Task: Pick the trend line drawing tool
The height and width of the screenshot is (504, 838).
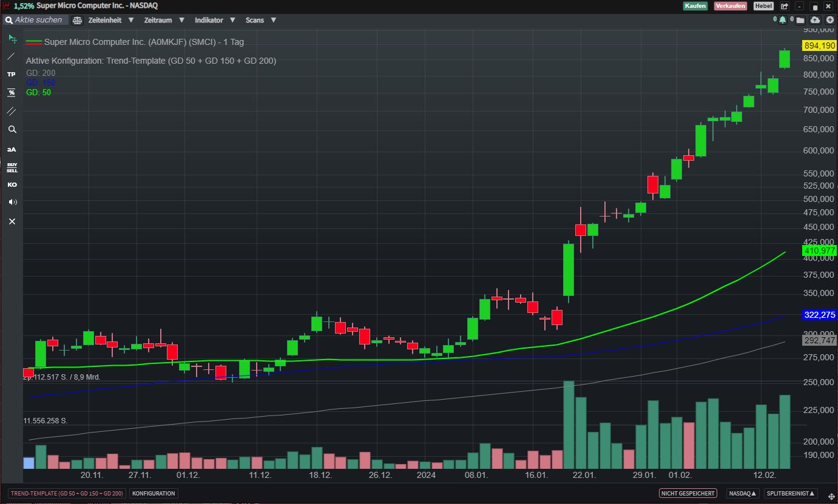Action: coord(12,56)
